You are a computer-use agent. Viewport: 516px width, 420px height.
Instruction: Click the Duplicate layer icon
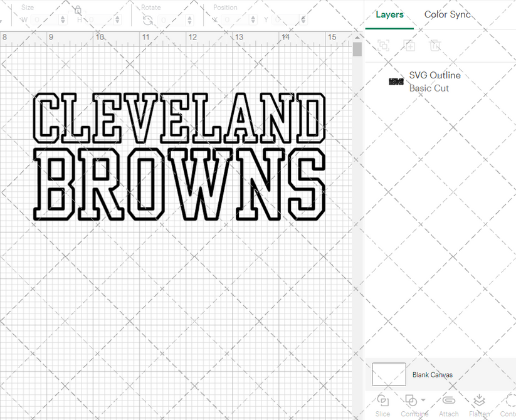pyautogui.click(x=409, y=45)
